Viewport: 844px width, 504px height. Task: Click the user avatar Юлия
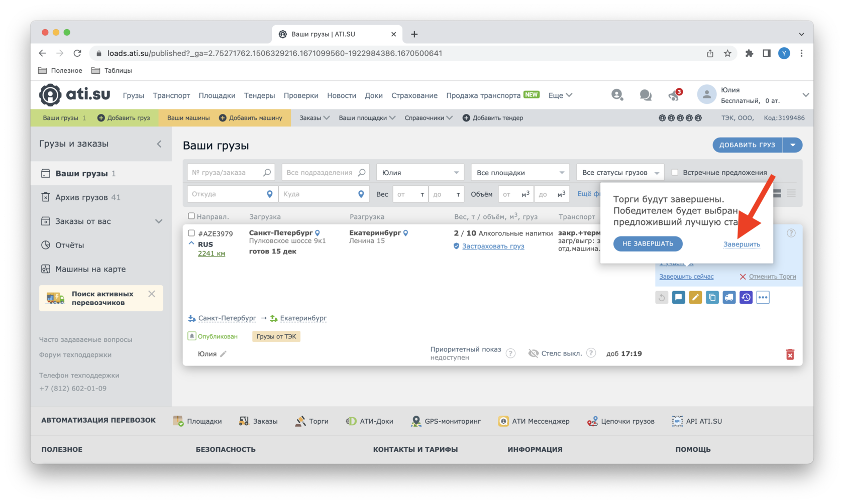pos(706,95)
